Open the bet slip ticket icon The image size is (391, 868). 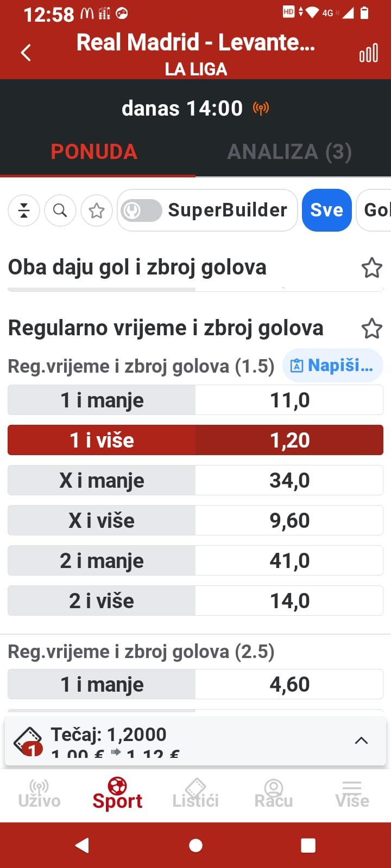pyautogui.click(x=28, y=742)
